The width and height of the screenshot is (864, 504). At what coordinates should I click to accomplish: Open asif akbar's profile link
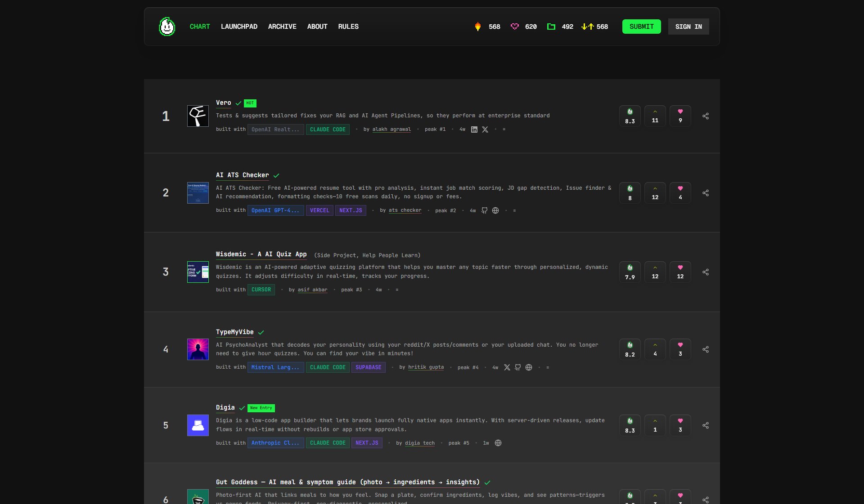(312, 290)
